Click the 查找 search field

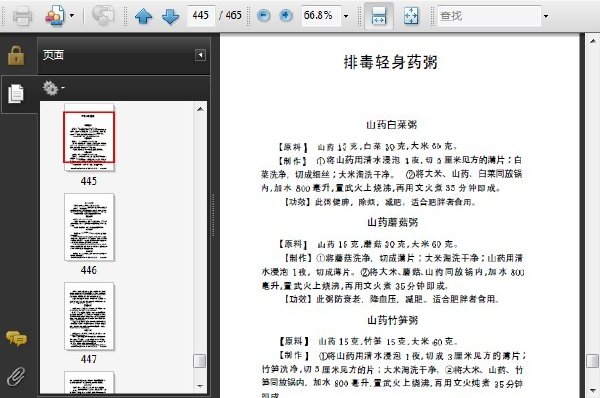point(489,16)
